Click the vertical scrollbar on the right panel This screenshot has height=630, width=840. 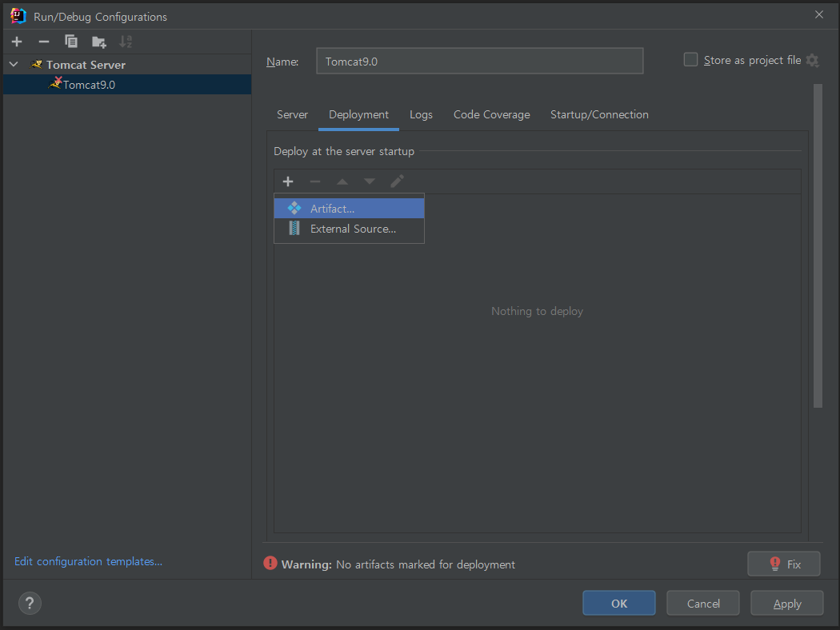(x=818, y=245)
